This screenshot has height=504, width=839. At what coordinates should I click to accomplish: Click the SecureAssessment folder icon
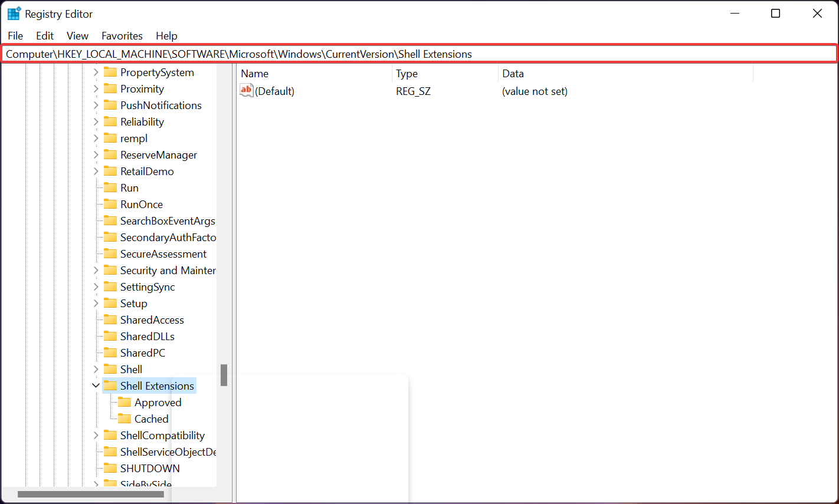point(110,253)
